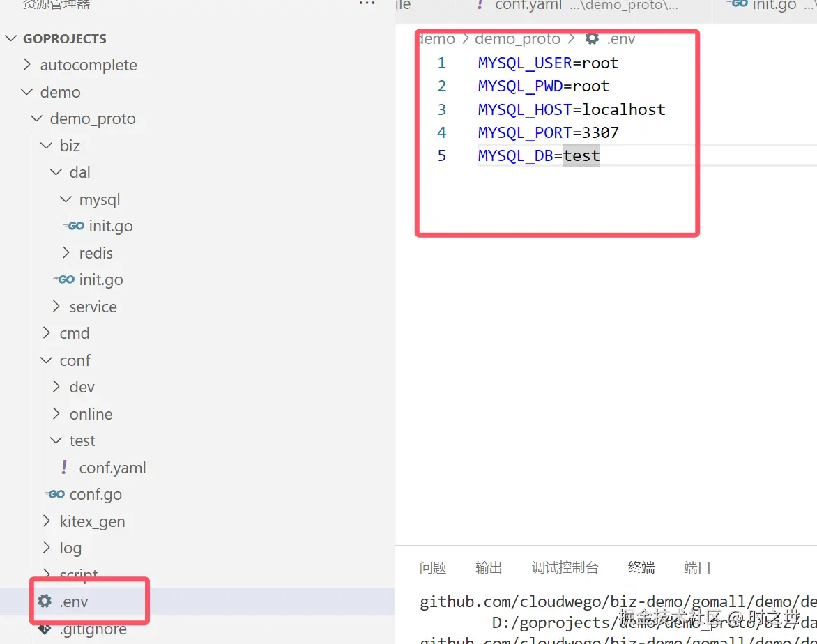Collapse the demo_proto folder
The image size is (817, 644).
point(36,118)
